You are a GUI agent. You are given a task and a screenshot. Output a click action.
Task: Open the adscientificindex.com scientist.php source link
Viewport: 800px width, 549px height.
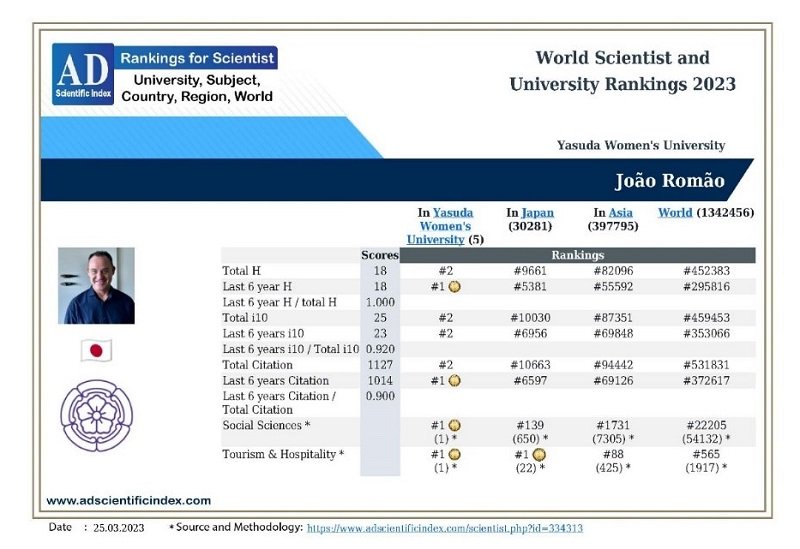(444, 528)
